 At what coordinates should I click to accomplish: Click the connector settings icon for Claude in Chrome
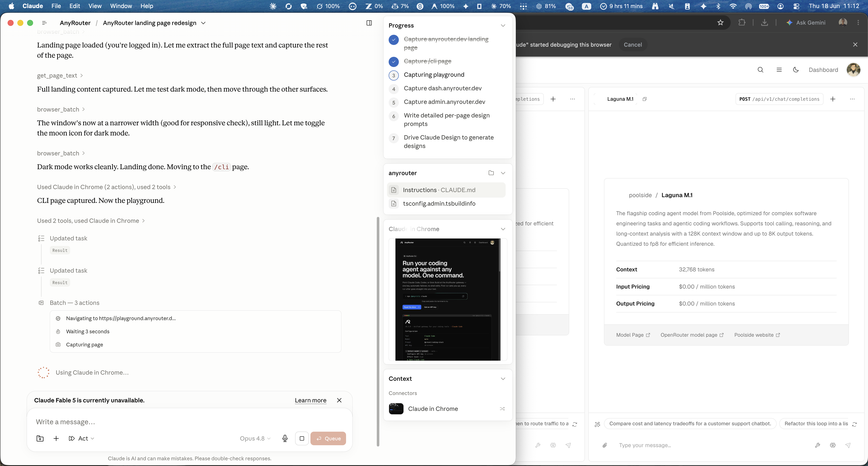coord(502,409)
